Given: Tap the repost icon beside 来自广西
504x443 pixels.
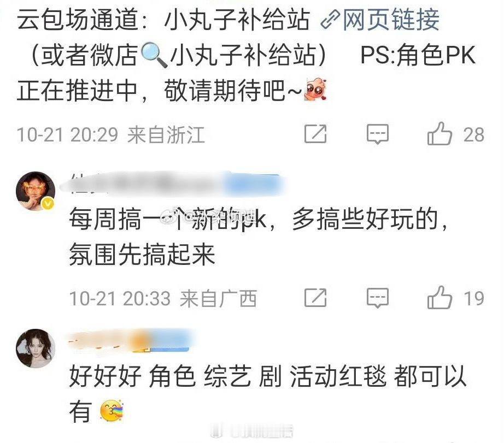Looking at the screenshot, I should click(x=315, y=298).
